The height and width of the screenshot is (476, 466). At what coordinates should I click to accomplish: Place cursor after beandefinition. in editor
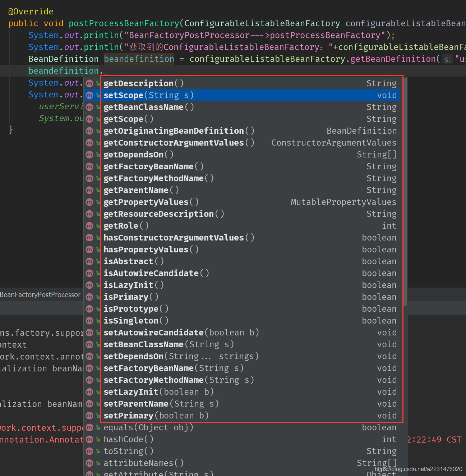[x=104, y=71]
